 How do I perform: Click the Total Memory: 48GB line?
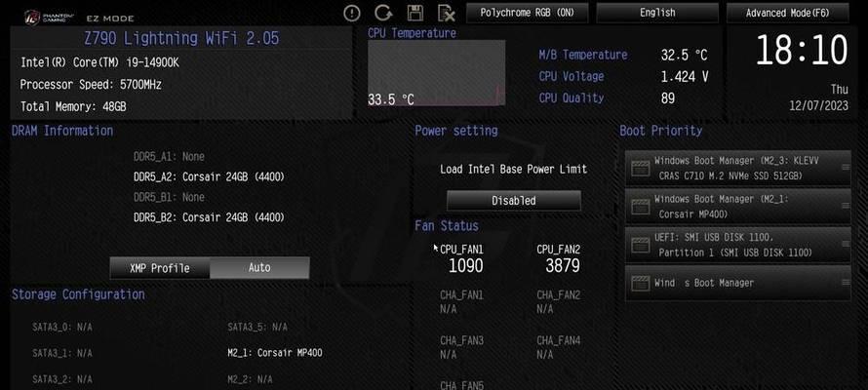(73, 107)
